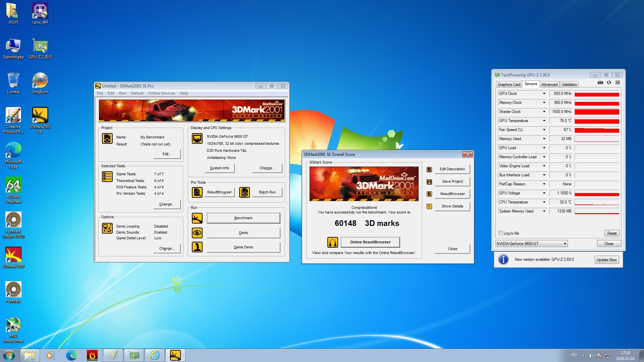Enable the Log to file checkbox
644x362 pixels.
pyautogui.click(x=501, y=233)
